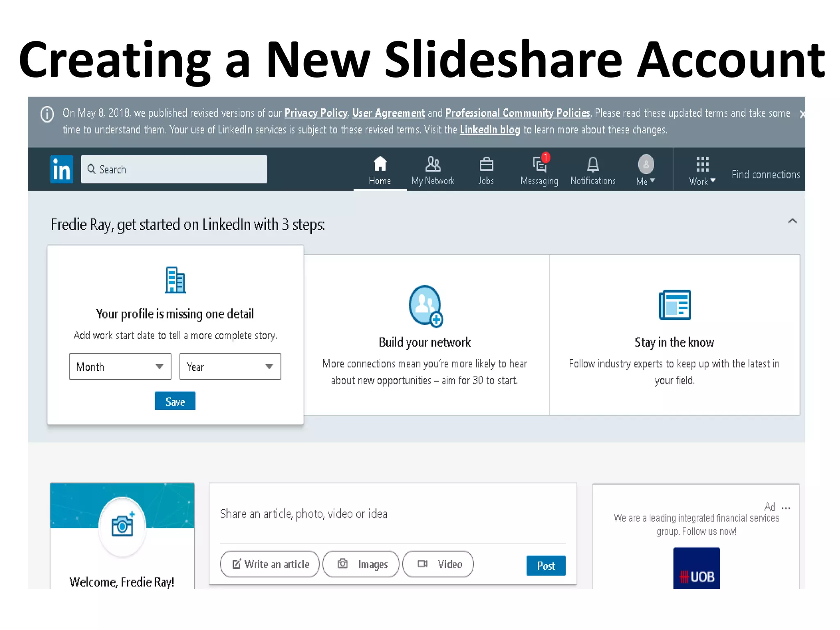The height and width of the screenshot is (630, 840).
Task: Click the Write an article button
Action: [270, 564]
